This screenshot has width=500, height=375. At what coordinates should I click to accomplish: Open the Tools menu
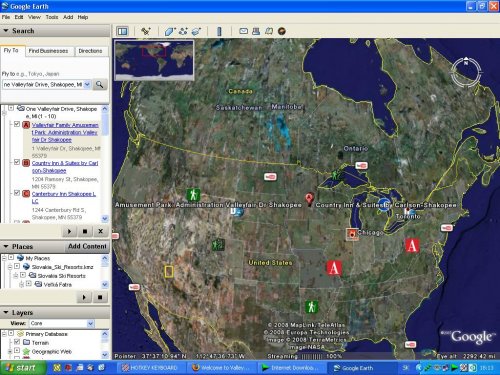pos(52,17)
